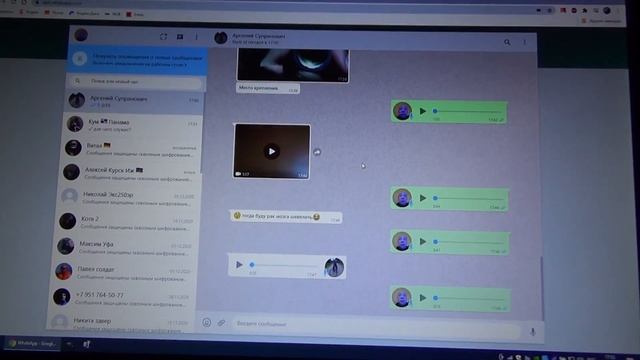The width and height of the screenshot is (640, 360).
Task: Open the +7 951 764-50-77 chat
Action: 121,298
